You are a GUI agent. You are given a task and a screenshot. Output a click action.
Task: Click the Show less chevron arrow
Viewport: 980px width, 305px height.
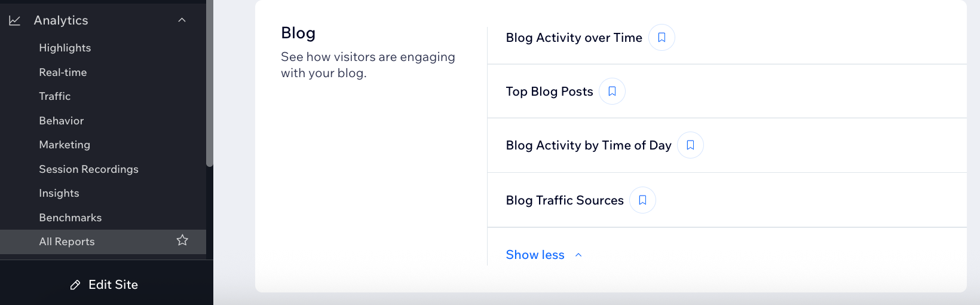pos(578,255)
